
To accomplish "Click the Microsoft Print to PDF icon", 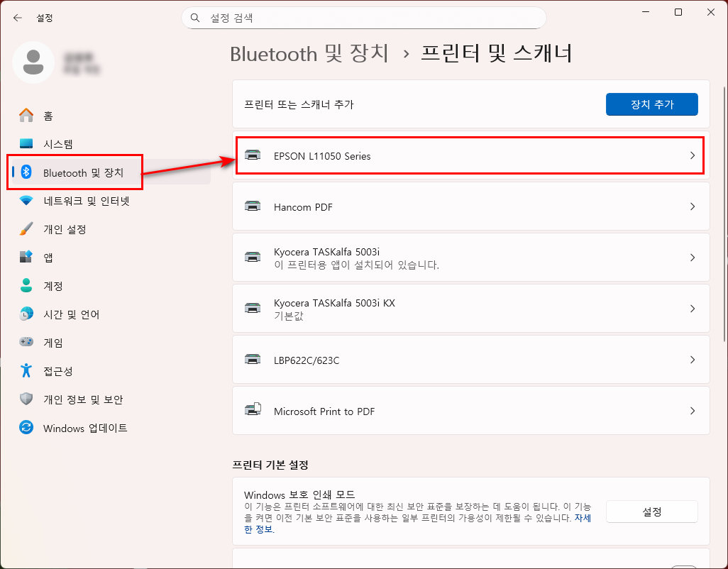I will (x=253, y=410).
